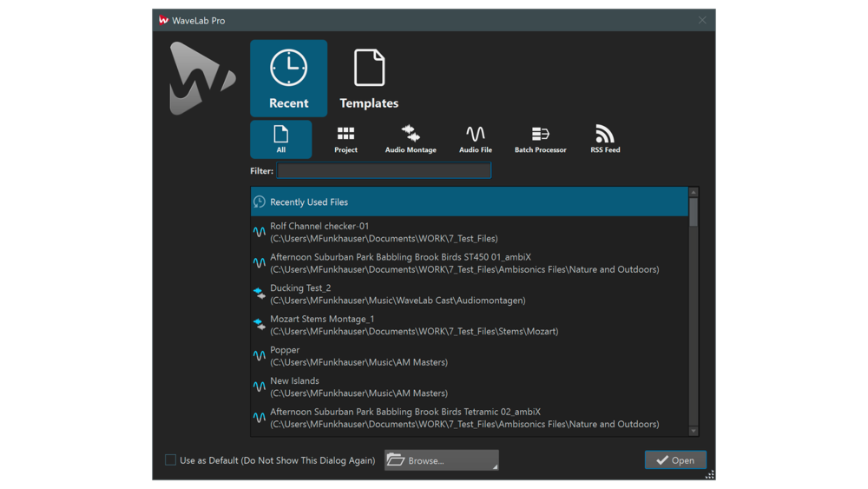Filter by Audio Montage icon

click(411, 139)
